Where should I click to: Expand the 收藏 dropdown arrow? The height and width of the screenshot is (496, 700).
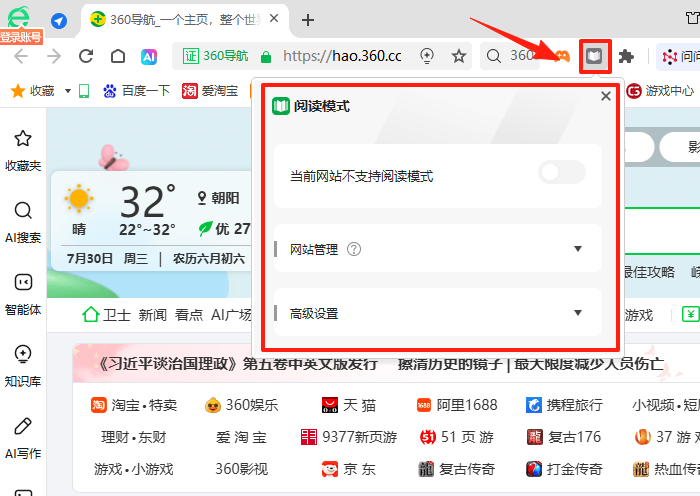pyautogui.click(x=68, y=91)
